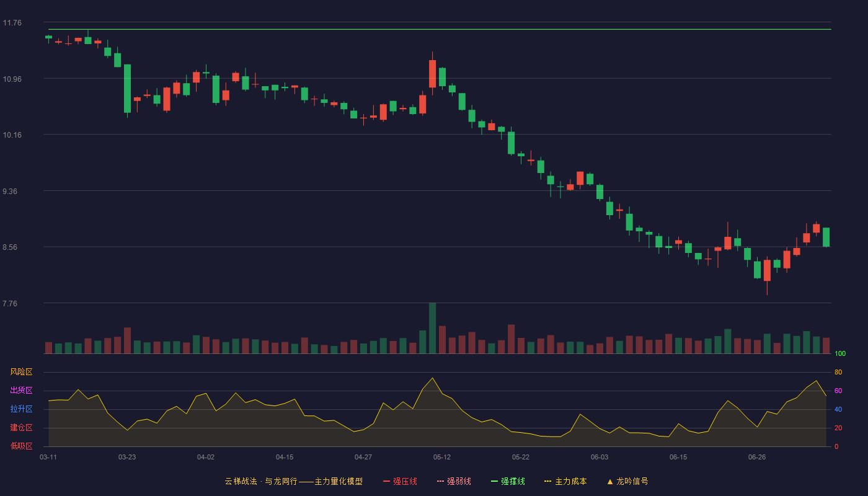Viewport: 868px width, 496px height.
Task: Click the 80 indicator scale label
Action: click(x=838, y=372)
